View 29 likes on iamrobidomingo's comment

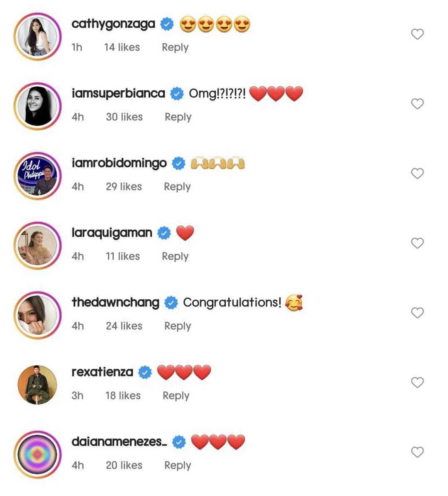[124, 186]
